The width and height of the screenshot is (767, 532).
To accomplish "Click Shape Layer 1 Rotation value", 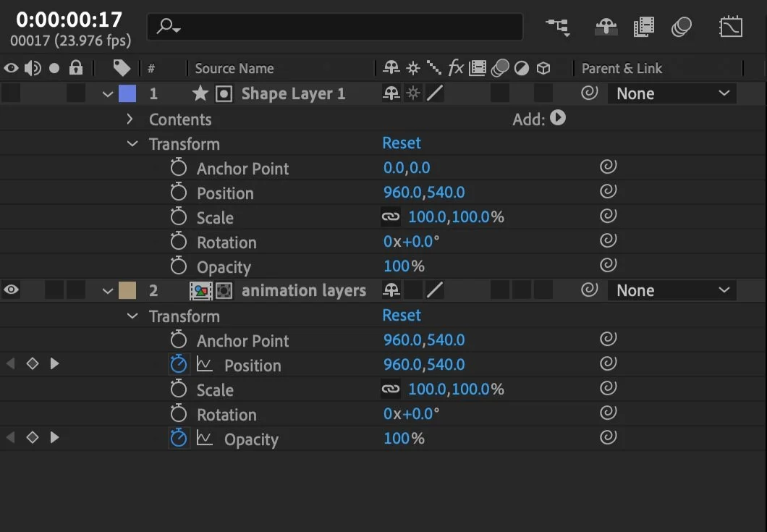I will click(x=411, y=242).
